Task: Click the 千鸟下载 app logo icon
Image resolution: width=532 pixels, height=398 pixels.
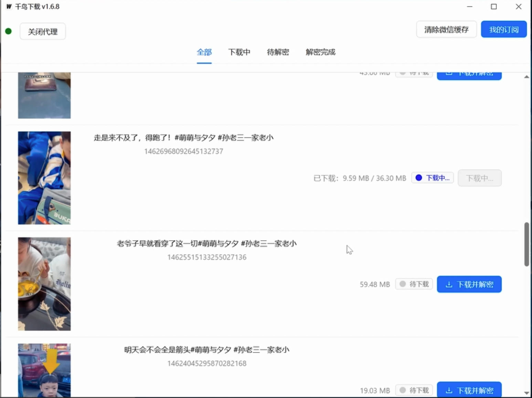Action: pyautogui.click(x=9, y=7)
